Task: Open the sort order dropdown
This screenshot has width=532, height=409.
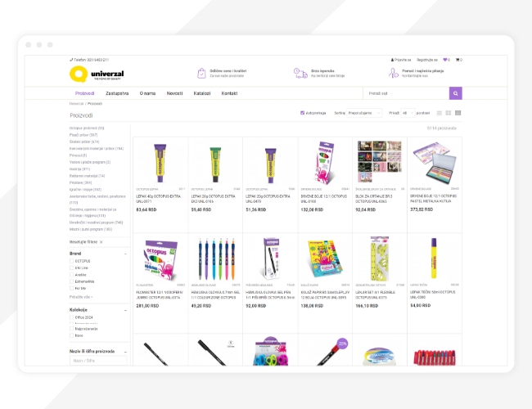Action: tap(364, 113)
